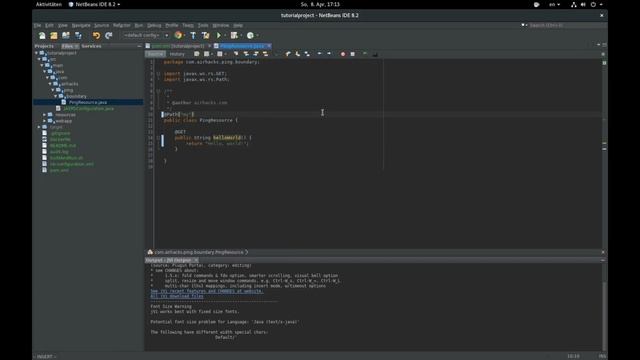Viewport: 640px width, 360px height.
Task: Click the Redo arrow icon
Action: coord(109,36)
